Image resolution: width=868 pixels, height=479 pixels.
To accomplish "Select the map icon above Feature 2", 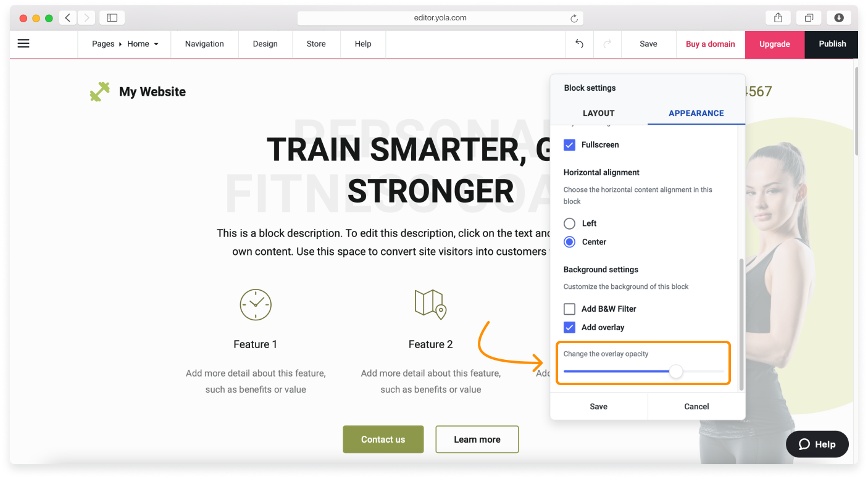I will pyautogui.click(x=430, y=304).
